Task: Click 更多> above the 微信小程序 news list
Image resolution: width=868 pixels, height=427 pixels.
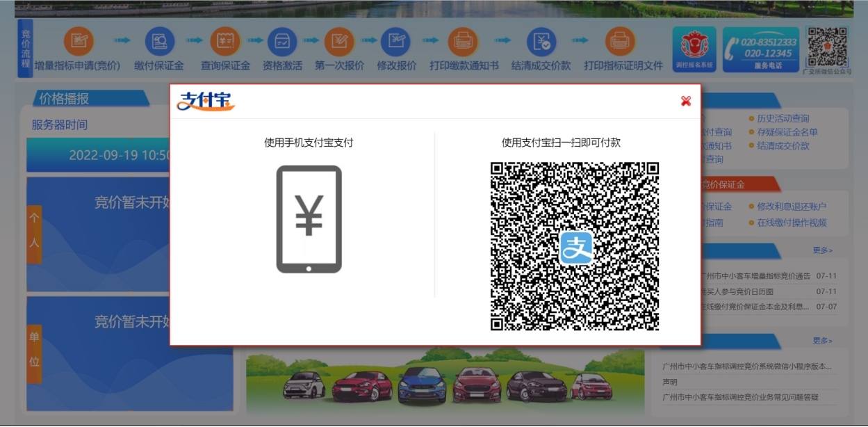Action: (823, 341)
